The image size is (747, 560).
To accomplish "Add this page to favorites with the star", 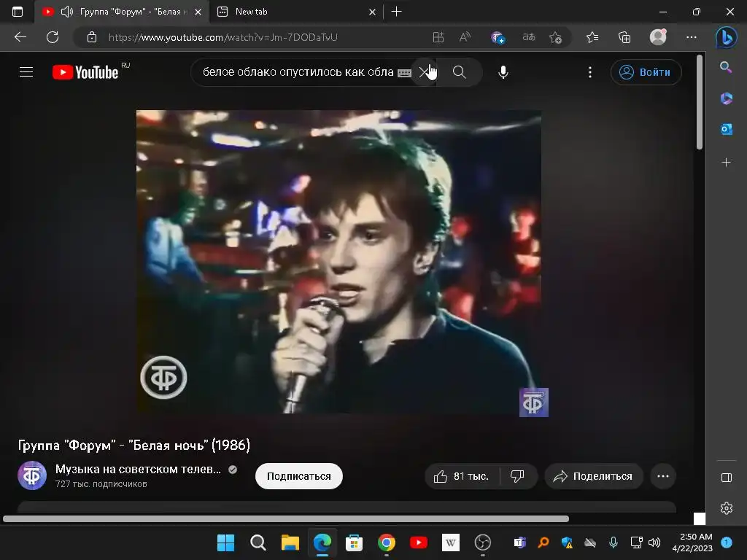I will (x=555, y=37).
